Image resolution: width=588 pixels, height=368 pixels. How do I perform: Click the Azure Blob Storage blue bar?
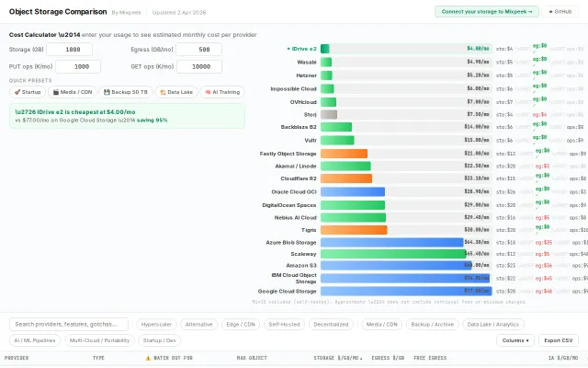coord(392,242)
